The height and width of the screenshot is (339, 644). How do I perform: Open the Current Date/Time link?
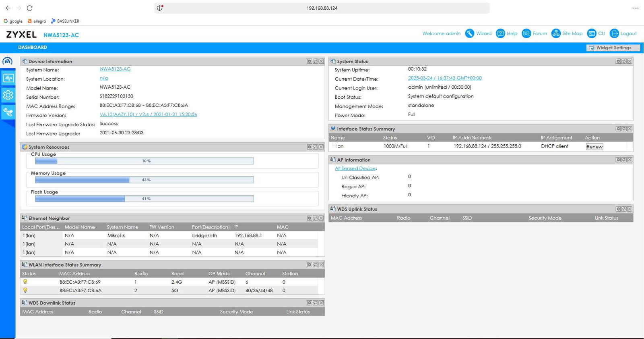tap(445, 78)
